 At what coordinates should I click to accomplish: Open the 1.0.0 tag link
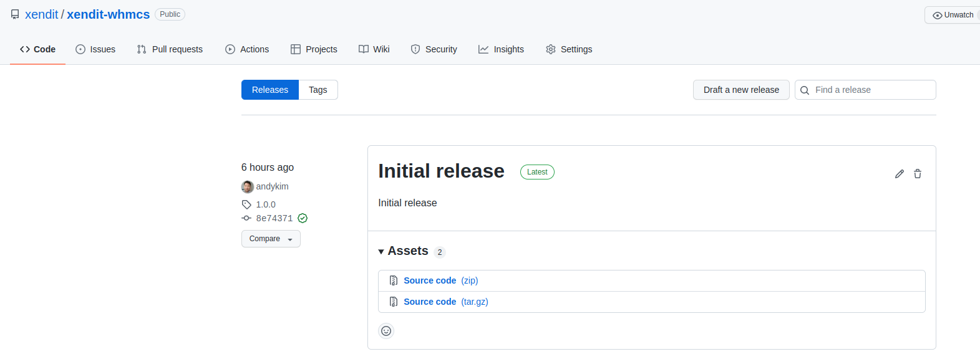pos(266,204)
